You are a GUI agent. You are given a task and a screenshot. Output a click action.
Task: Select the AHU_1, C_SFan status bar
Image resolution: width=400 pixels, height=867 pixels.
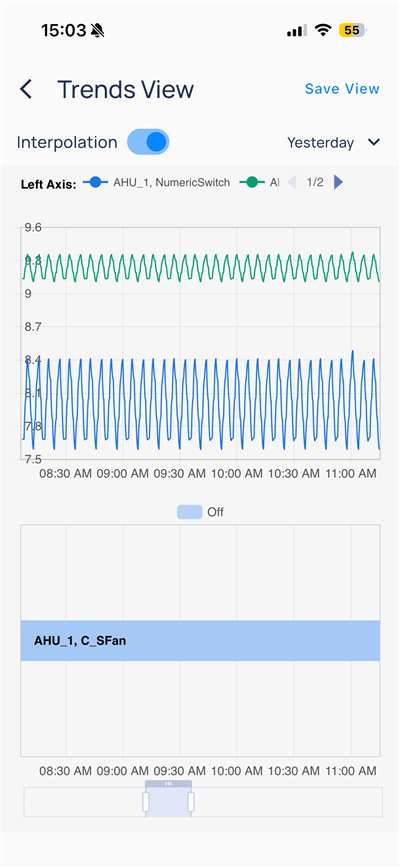200,641
